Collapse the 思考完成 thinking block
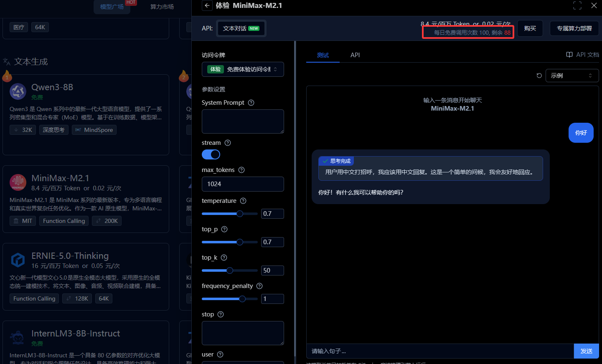 pyautogui.click(x=337, y=161)
